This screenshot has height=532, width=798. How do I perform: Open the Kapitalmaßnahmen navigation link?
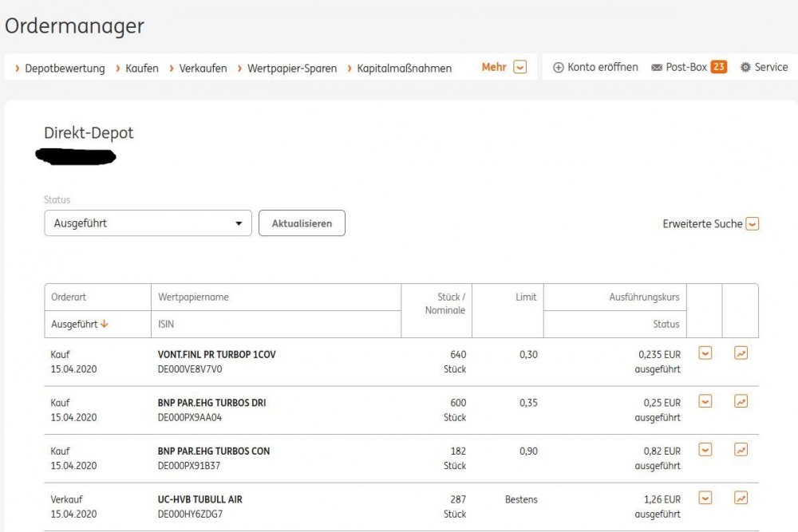pyautogui.click(x=404, y=69)
